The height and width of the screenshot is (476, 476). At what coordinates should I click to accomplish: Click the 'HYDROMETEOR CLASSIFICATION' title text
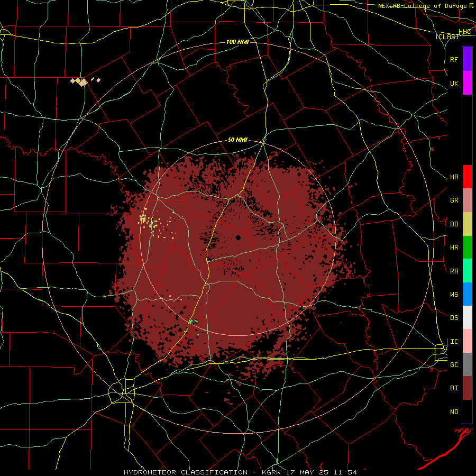(x=186, y=472)
